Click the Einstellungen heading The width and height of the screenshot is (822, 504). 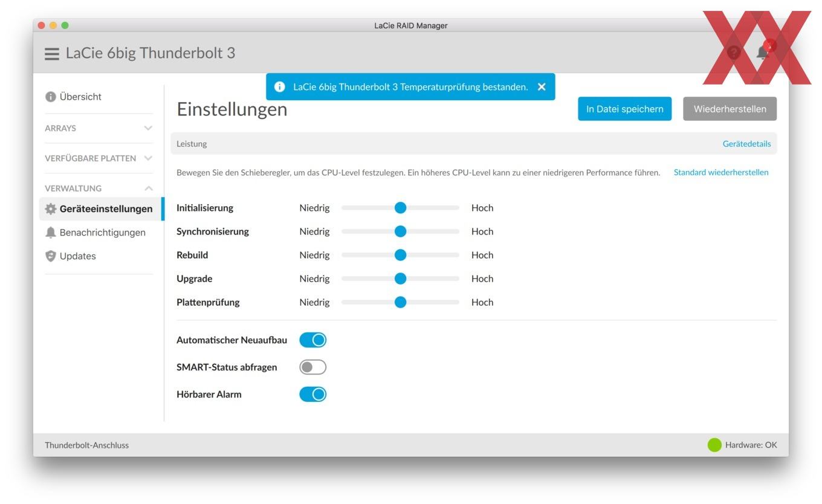232,109
